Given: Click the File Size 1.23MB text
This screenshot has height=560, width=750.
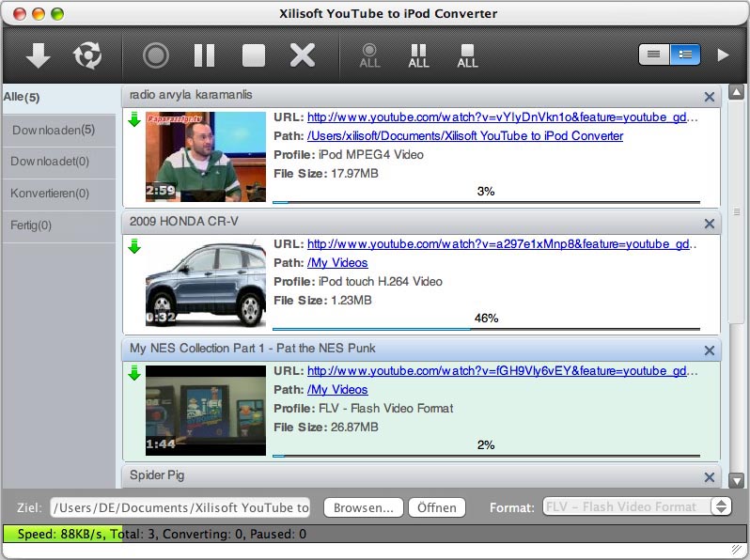Looking at the screenshot, I should [322, 301].
